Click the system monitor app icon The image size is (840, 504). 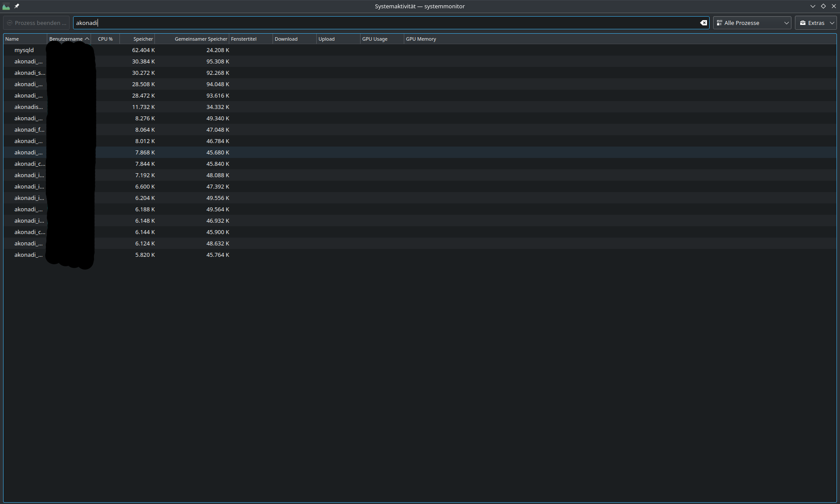point(6,6)
